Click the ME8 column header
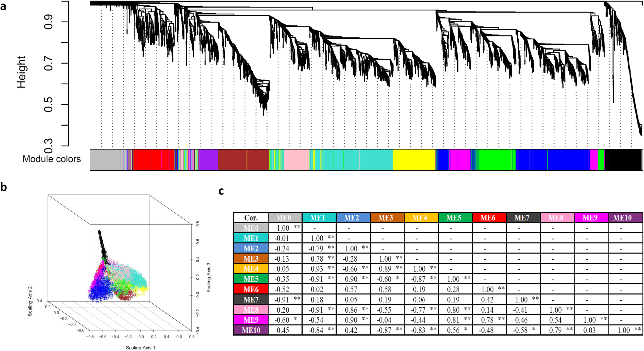Viewport: 644px width, 351px height. [558, 217]
